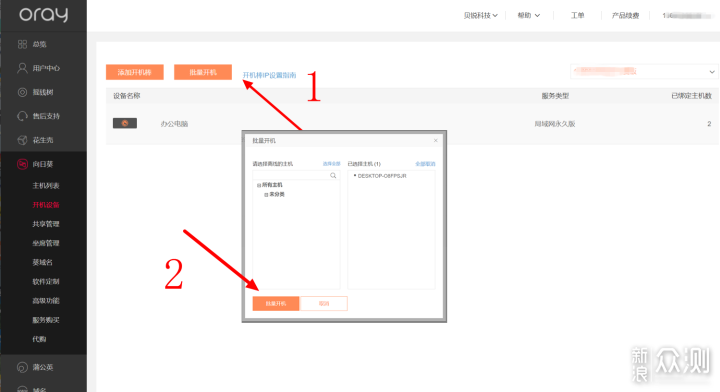Click the search magnifier in the dialog

pyautogui.click(x=333, y=175)
